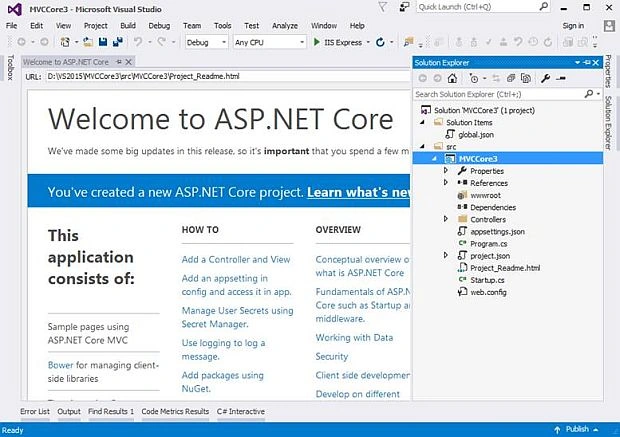Expand the References node
The image size is (620, 437).
click(446, 183)
